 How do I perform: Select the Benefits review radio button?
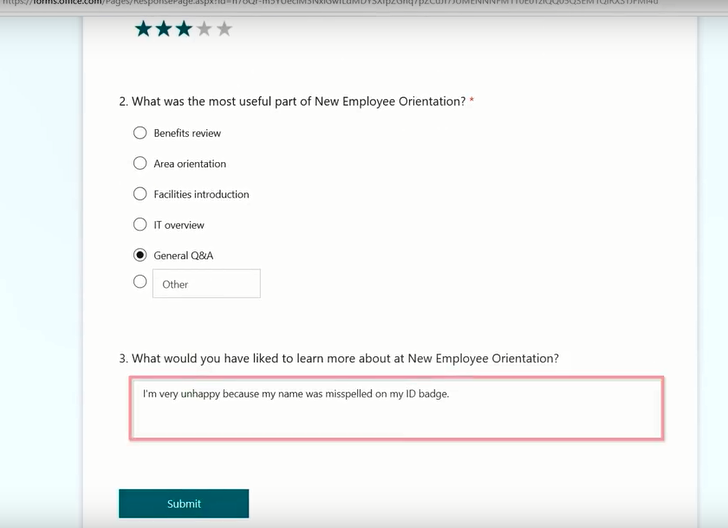point(140,133)
